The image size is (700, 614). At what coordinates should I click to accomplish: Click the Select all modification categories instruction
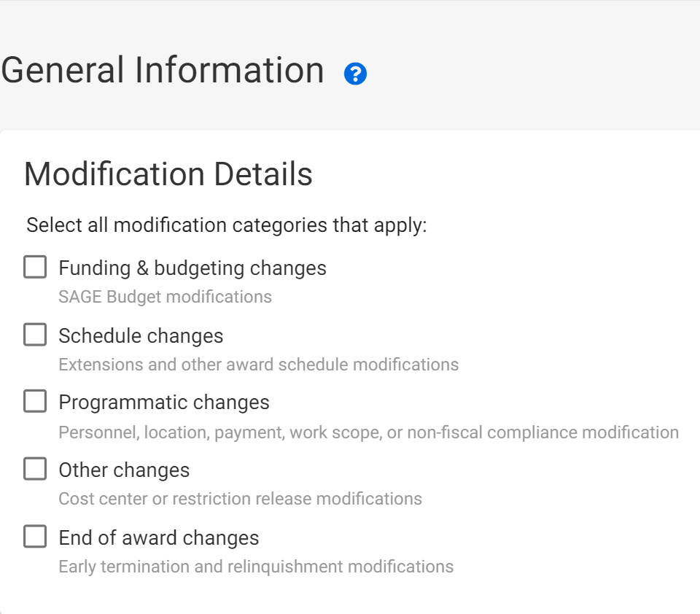coord(227,225)
